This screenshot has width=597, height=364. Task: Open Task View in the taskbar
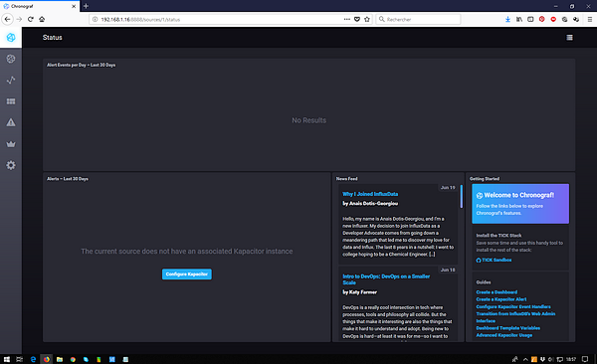19,359
